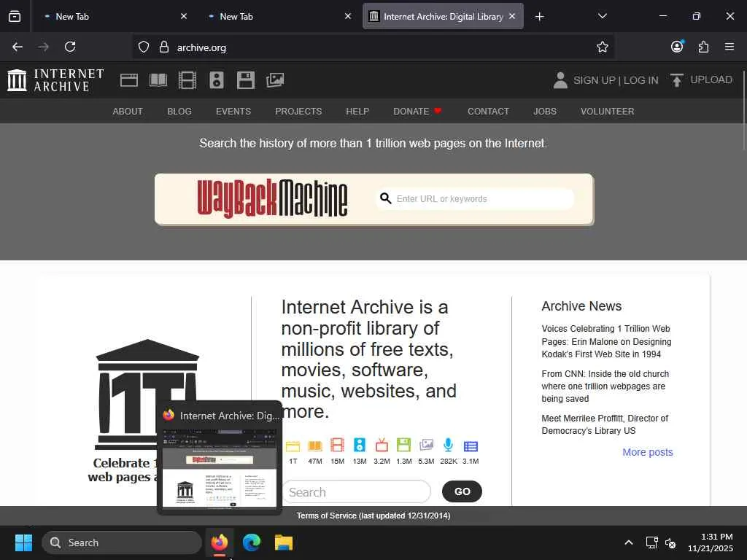Open the Video film icon in navbar
The image size is (747, 560).
coord(187,80)
